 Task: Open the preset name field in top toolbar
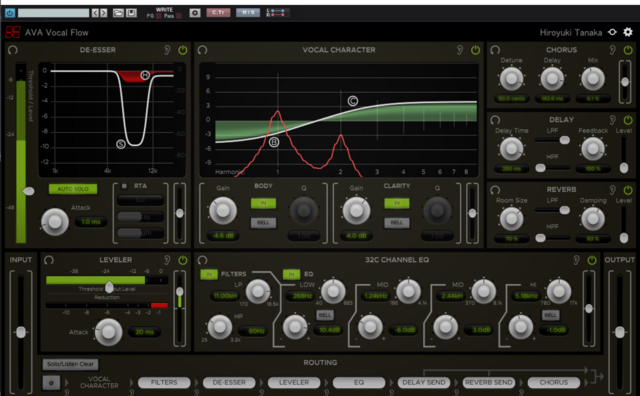53,13
